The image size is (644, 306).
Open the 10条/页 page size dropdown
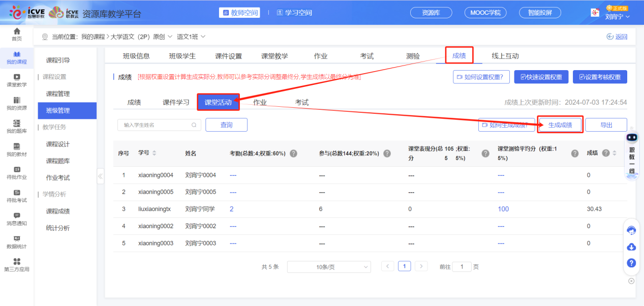328,266
